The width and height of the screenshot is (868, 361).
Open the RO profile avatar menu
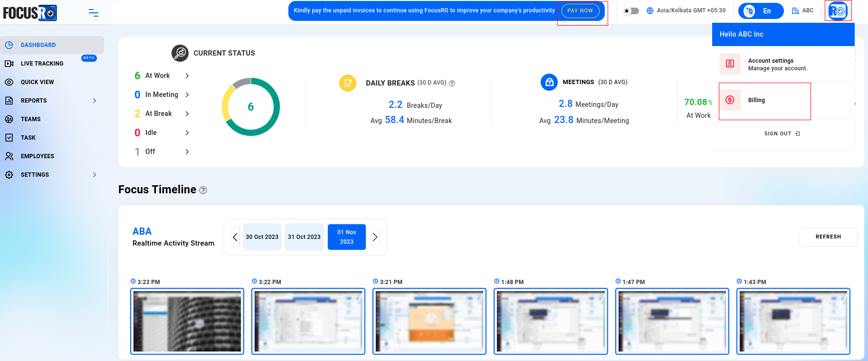[x=838, y=11]
